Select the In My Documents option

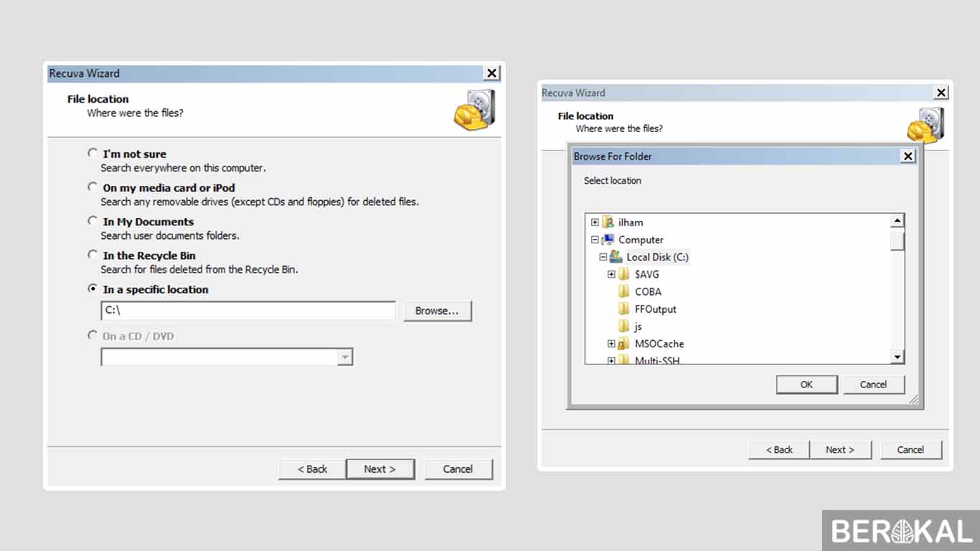(93, 220)
